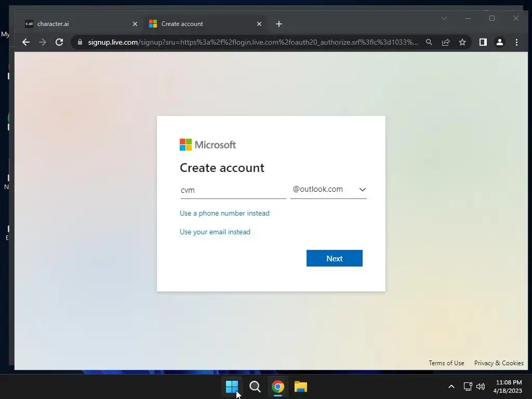532x399 pixels.
Task: Click the Chrome taskbar icon
Action: pos(277,387)
